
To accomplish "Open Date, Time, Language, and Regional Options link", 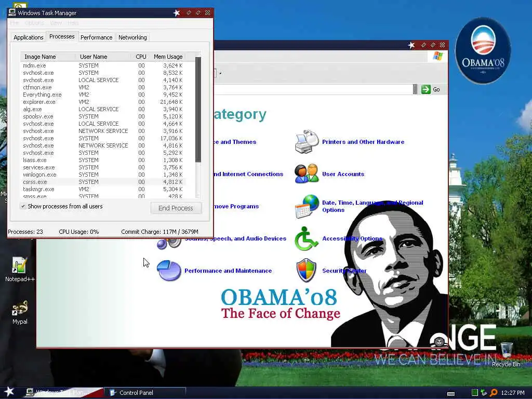I will click(x=373, y=206).
